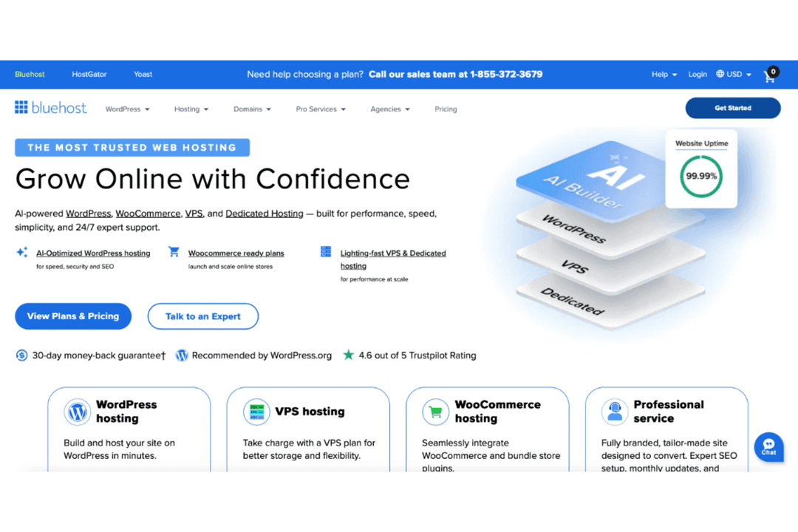Click the bluehost wordmark logo

tap(59, 107)
